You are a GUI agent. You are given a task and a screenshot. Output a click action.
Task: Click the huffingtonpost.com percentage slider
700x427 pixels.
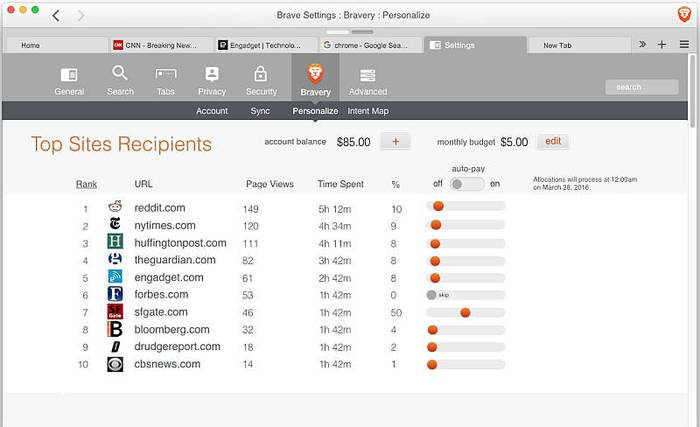[465, 243]
